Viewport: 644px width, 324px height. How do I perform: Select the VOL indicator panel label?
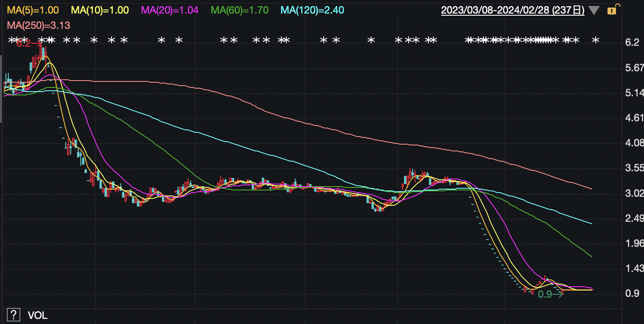37,315
